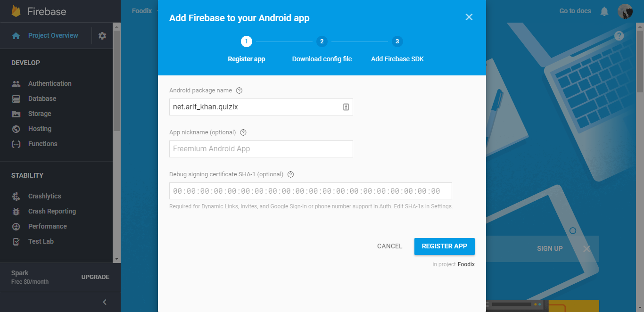Click the contact icon in package name field
The width and height of the screenshot is (644, 312).
[x=346, y=107]
